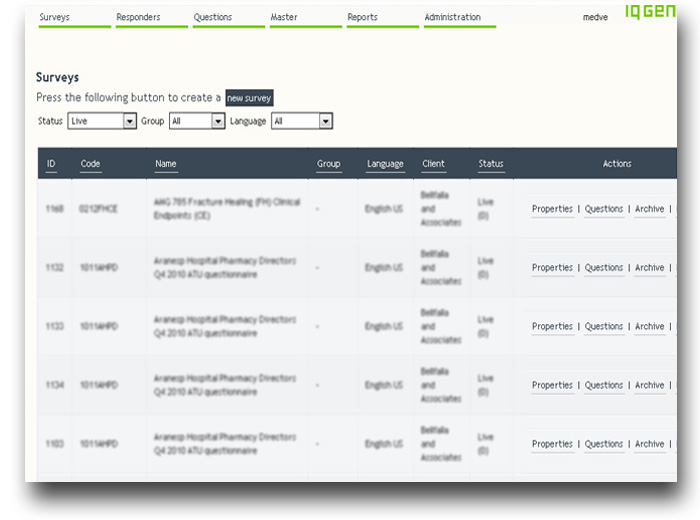Sort surveys by Client column
This screenshot has height=520, width=700.
click(x=433, y=164)
